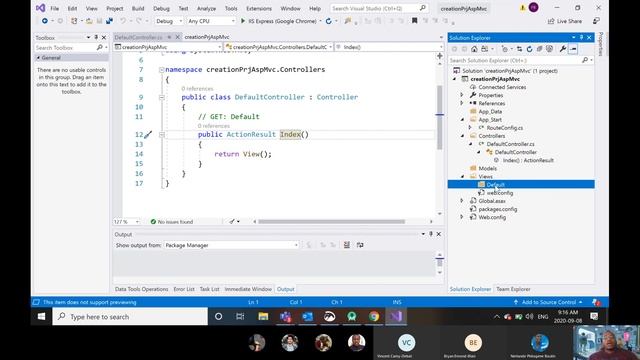Open the Any CPU platform dropdown
The image size is (640, 360).
coord(211,21)
